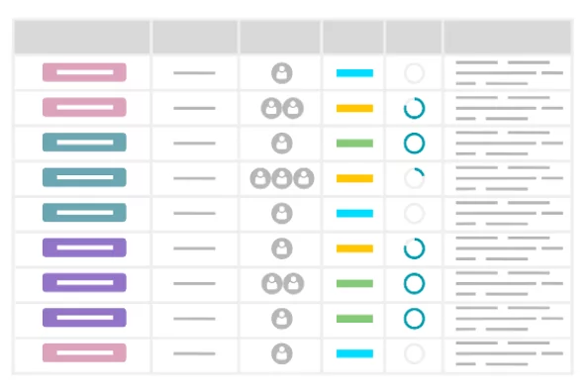This screenshot has width=588, height=392.
Task: Click the cyan status bar in first row
Action: (354, 73)
